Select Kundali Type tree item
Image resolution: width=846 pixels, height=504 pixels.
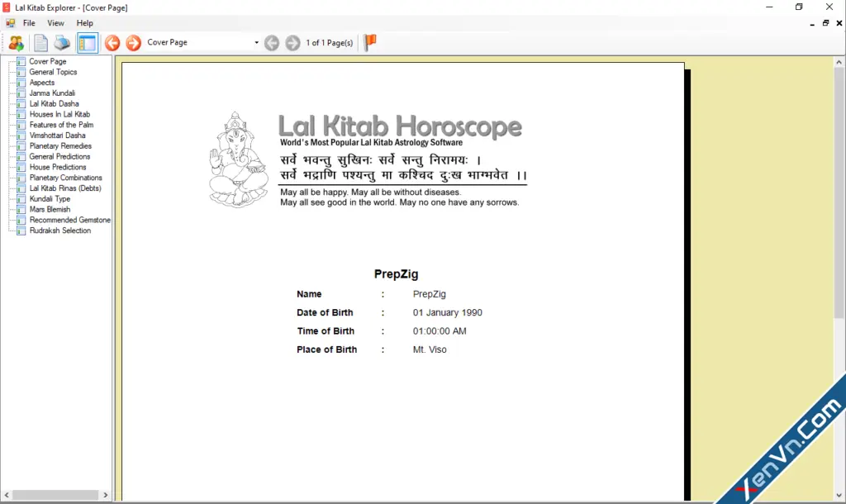50,198
